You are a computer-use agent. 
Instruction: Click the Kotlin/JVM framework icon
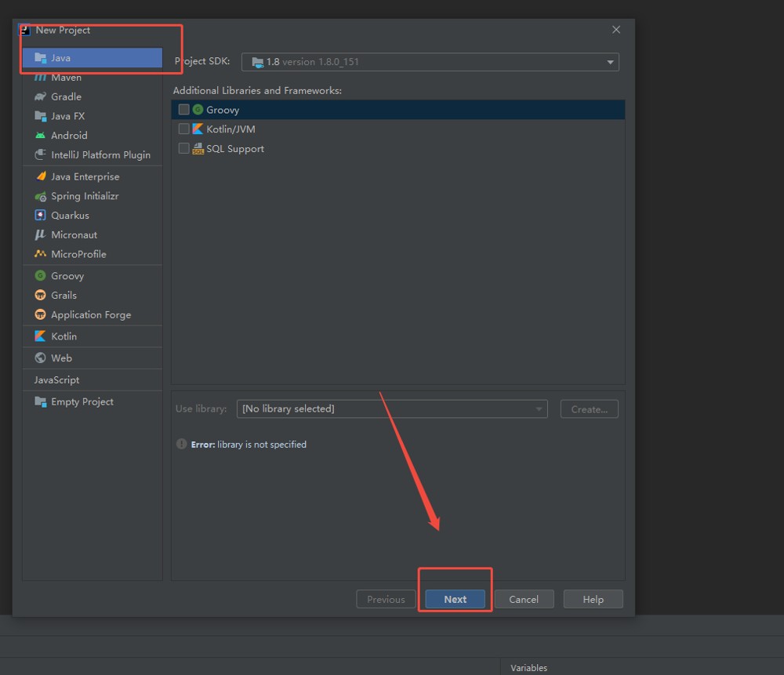point(198,129)
